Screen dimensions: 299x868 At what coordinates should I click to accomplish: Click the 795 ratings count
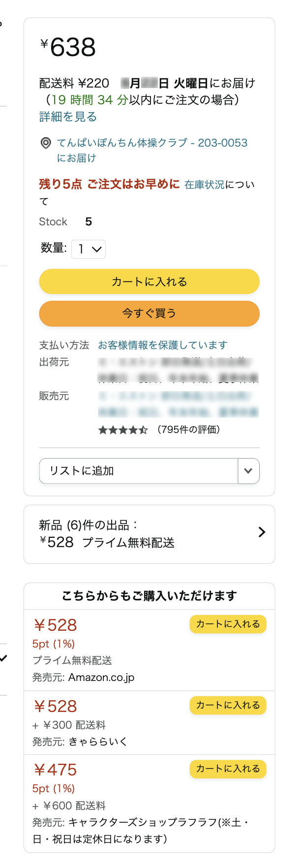tap(188, 430)
